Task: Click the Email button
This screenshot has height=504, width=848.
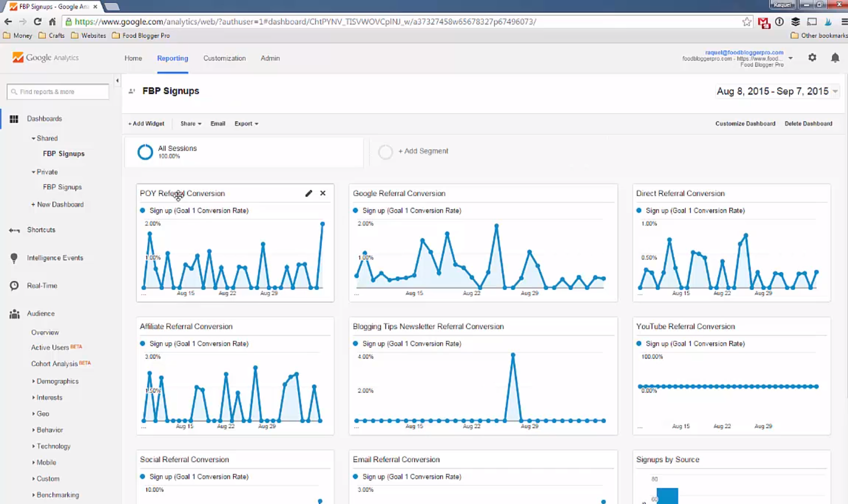Action: pyautogui.click(x=218, y=124)
